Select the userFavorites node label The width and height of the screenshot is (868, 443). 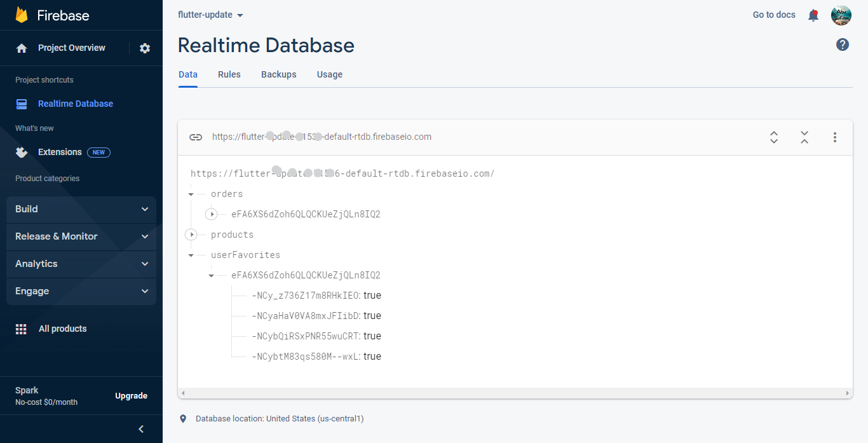tap(245, 255)
